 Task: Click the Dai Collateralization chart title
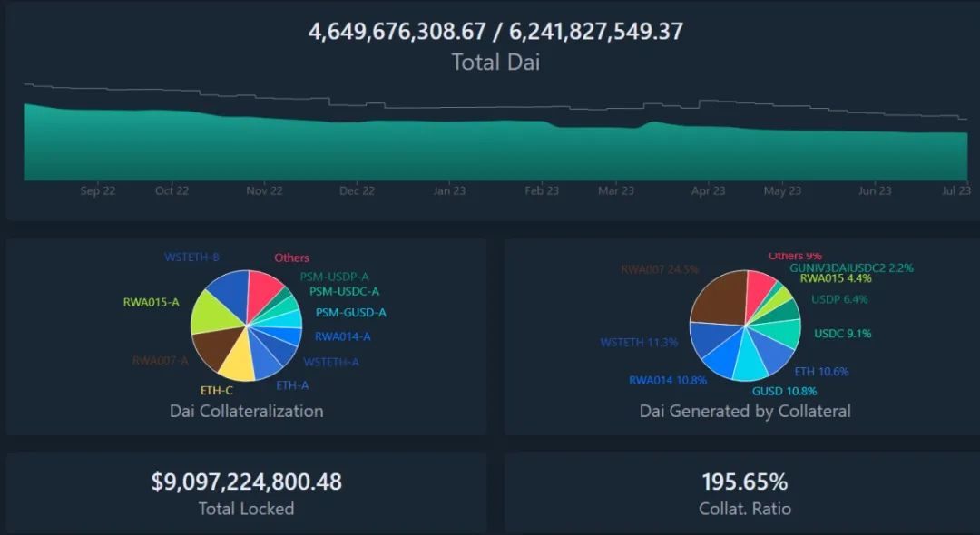point(246,412)
